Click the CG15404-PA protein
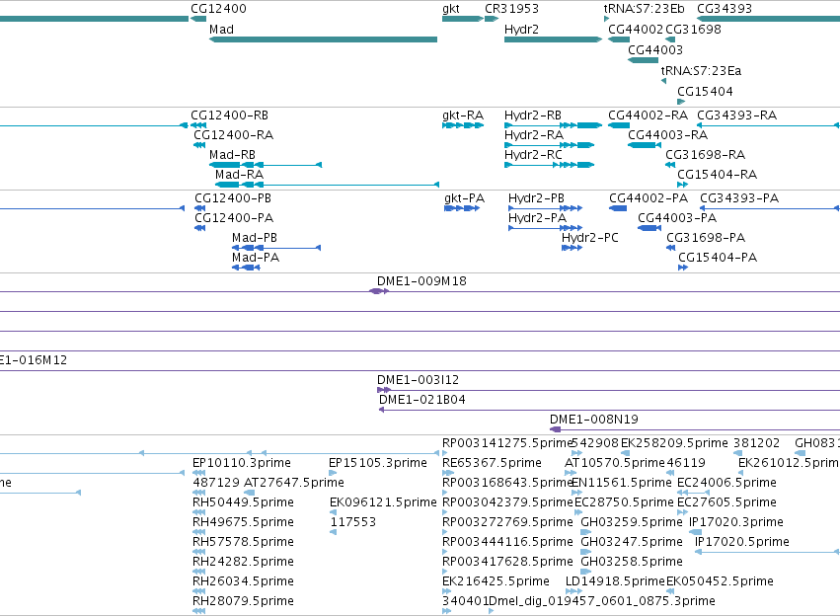 [718, 258]
